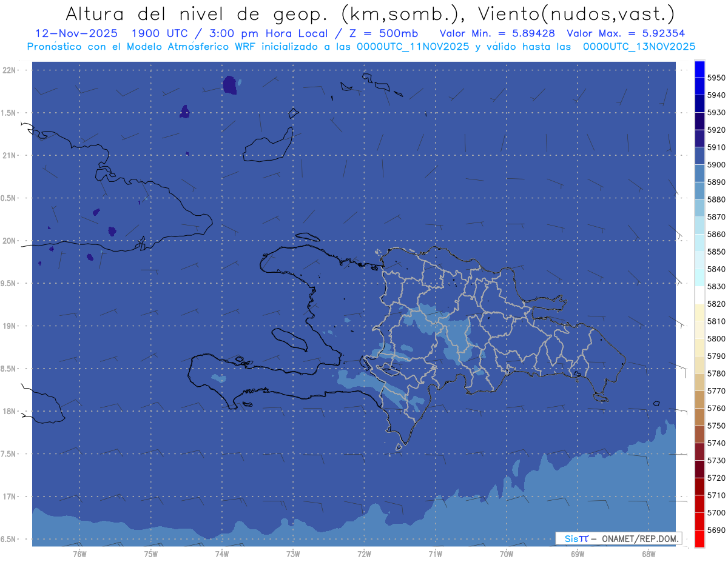Screen dimensions: 728x562
Task: Click the 18N latitude label
Action: point(10,411)
